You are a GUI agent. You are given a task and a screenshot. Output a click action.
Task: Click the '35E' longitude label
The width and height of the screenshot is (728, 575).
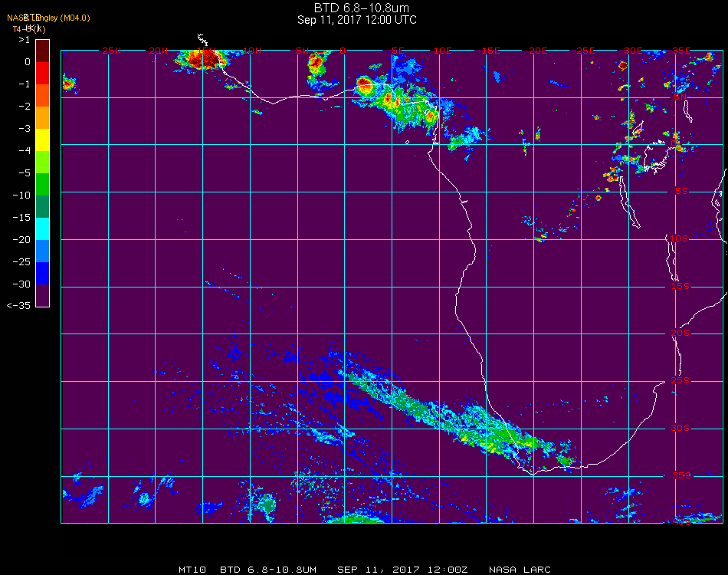681,51
